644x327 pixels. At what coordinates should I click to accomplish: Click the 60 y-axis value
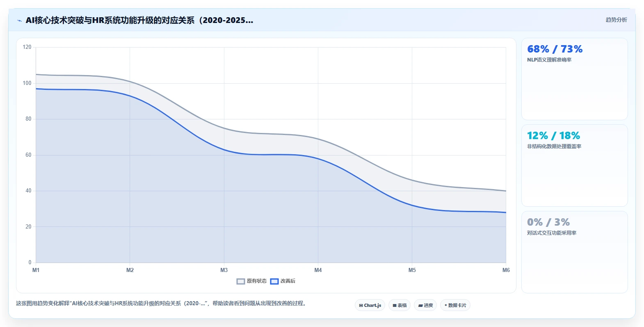28,155
